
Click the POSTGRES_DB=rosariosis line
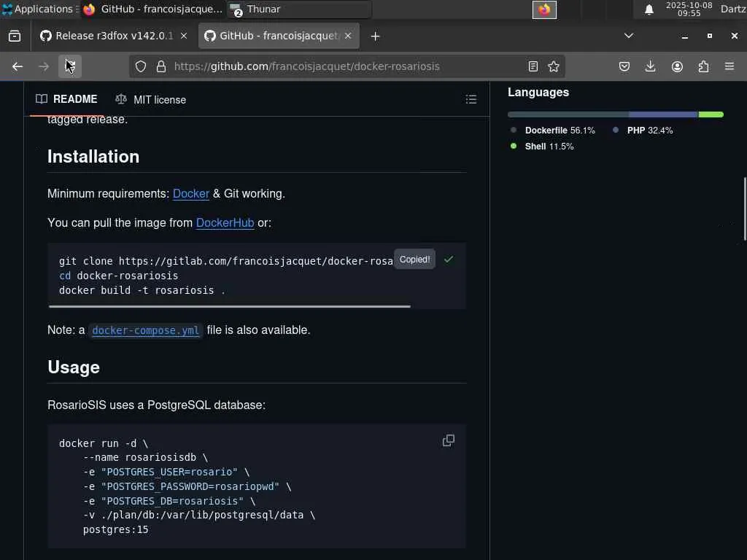pos(169,501)
